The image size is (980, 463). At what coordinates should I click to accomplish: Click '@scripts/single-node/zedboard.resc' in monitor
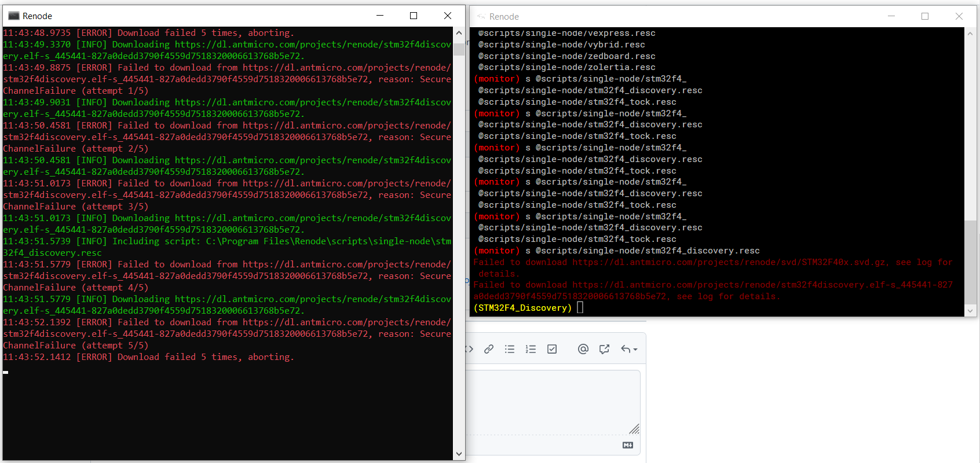point(566,56)
